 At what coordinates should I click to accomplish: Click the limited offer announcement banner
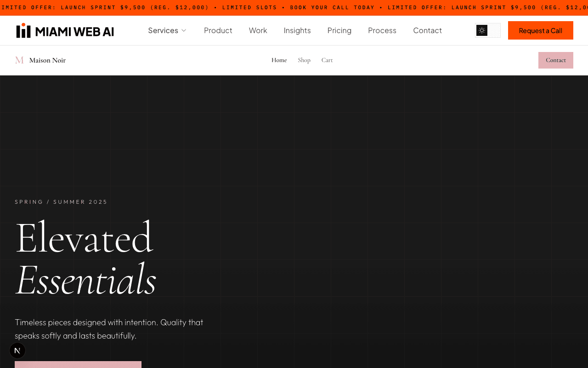[294, 8]
